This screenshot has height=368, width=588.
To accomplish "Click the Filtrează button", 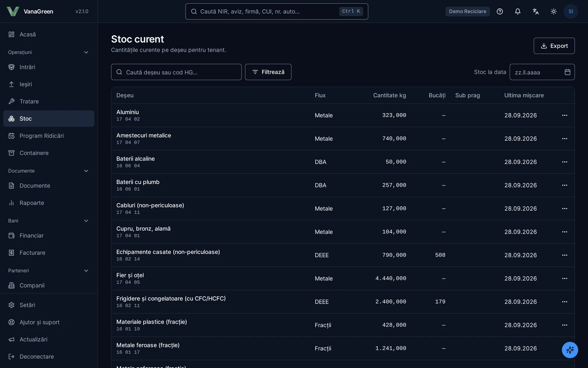I will [268, 72].
